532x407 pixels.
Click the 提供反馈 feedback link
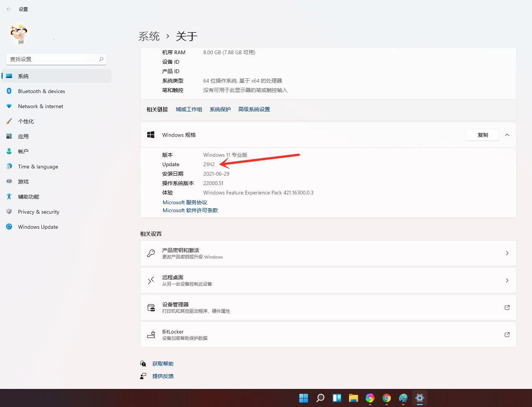pos(163,376)
